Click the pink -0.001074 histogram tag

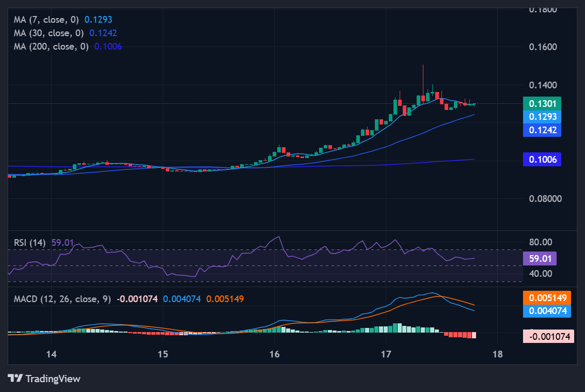tap(548, 336)
